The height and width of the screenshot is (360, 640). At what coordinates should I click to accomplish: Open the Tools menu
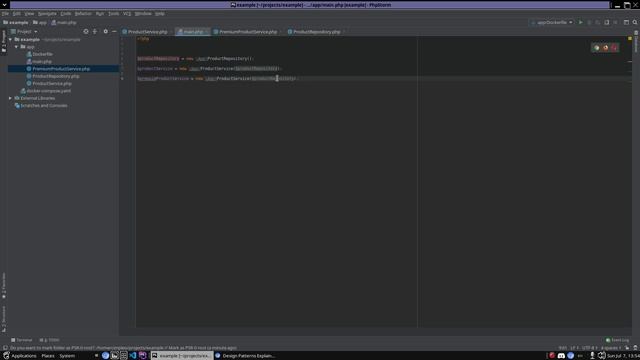113,13
